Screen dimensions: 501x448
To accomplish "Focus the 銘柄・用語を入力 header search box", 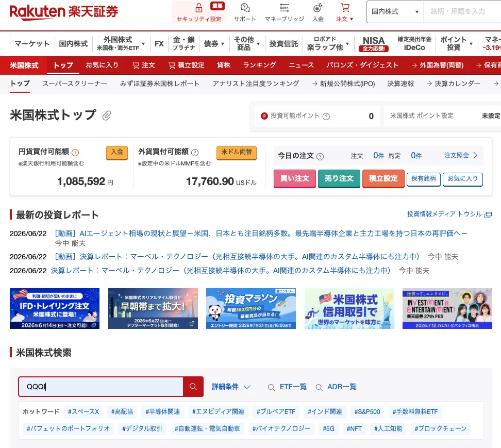I will click(462, 12).
